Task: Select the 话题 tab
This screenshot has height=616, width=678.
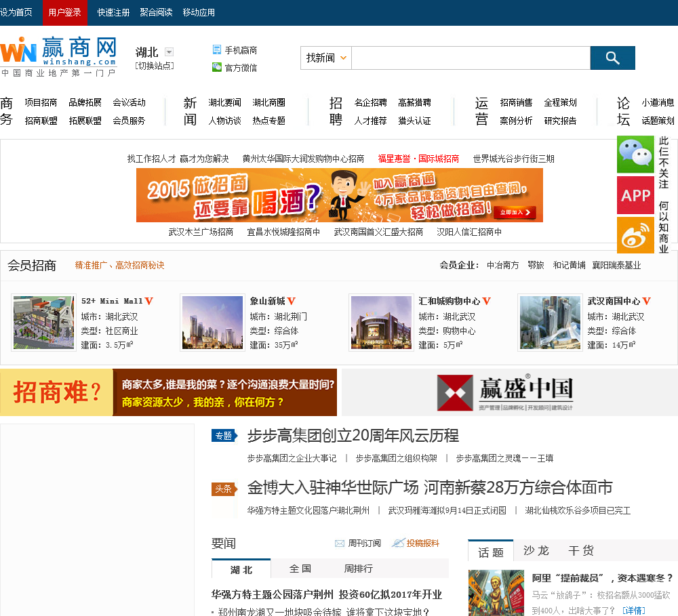Action: (491, 552)
